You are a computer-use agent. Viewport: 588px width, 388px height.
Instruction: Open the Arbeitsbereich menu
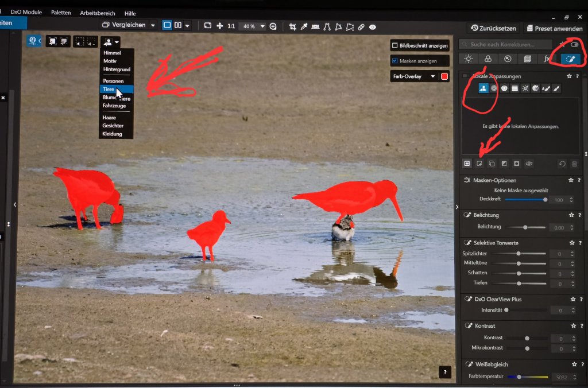click(x=98, y=13)
